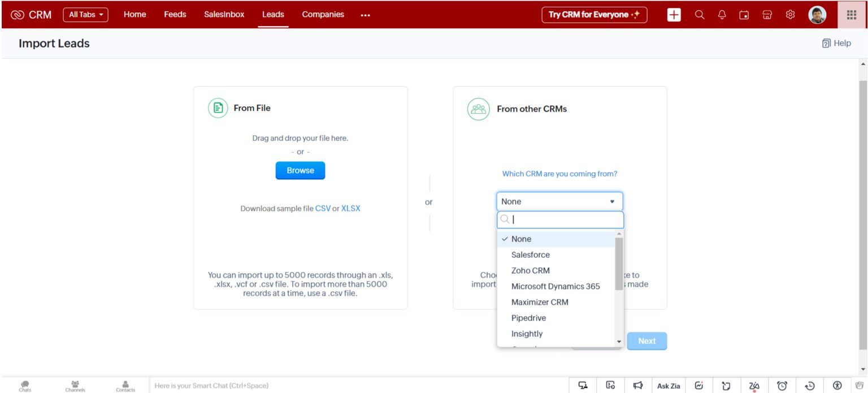Keep None selected in CRM list
This screenshot has height=393, width=868.
[521, 239]
